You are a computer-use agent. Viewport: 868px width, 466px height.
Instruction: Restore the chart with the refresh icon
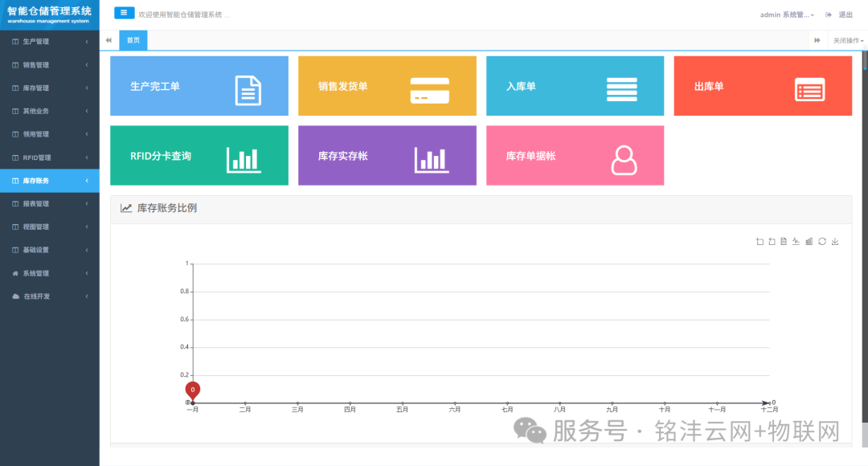point(821,241)
